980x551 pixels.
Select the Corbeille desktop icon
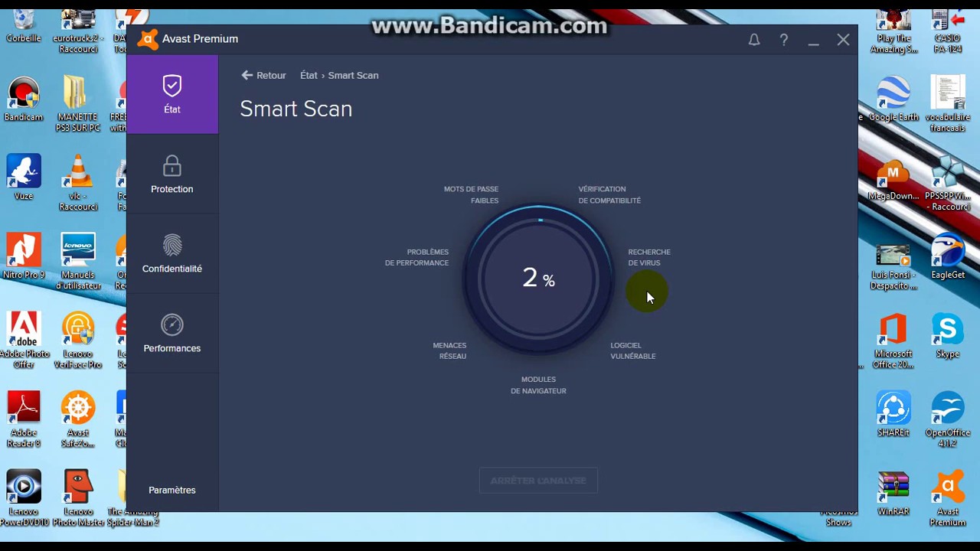click(24, 25)
